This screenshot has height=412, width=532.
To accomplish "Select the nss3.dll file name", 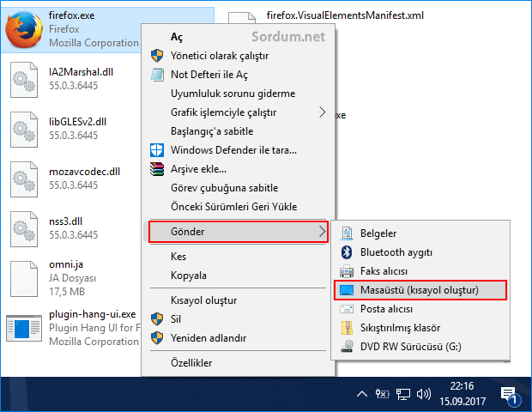I will pos(65,221).
